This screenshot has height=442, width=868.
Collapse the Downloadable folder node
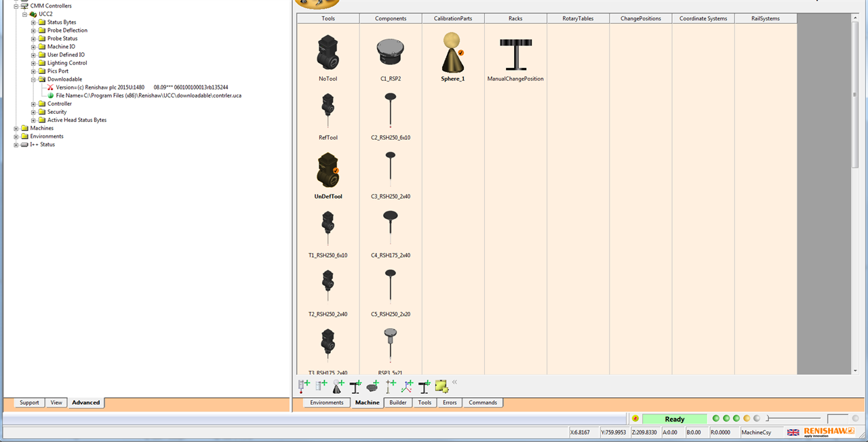[x=33, y=79]
